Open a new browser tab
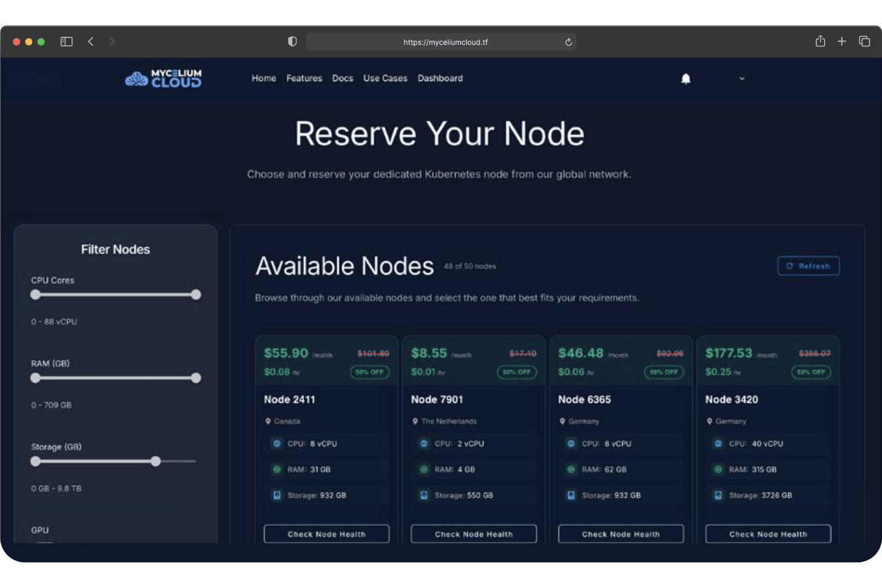Viewport: 882px width, 588px height. click(x=842, y=41)
